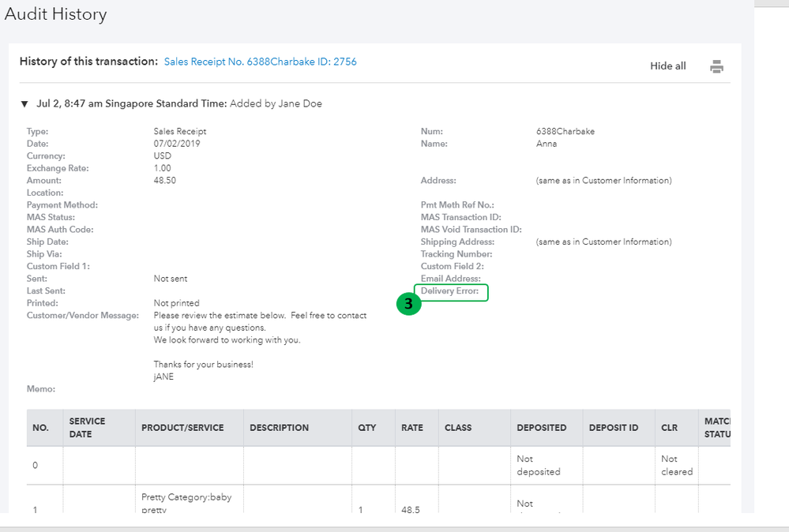Open Sales Receipt No. 6388Charbake link
Screen dimensions: 789x532
coord(260,62)
